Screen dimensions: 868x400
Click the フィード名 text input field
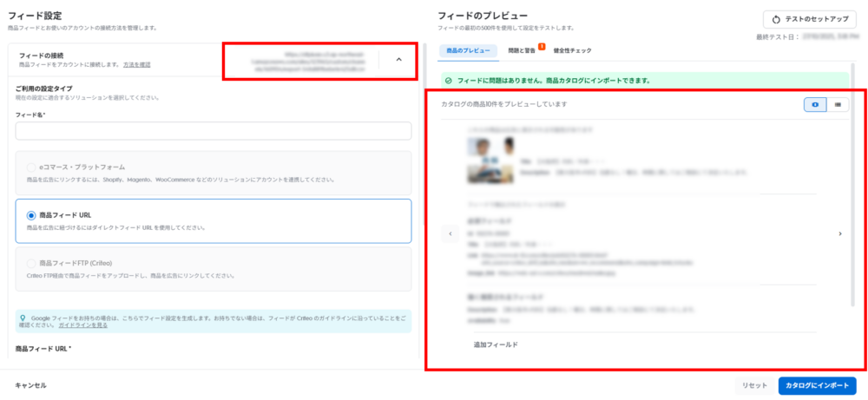click(213, 131)
